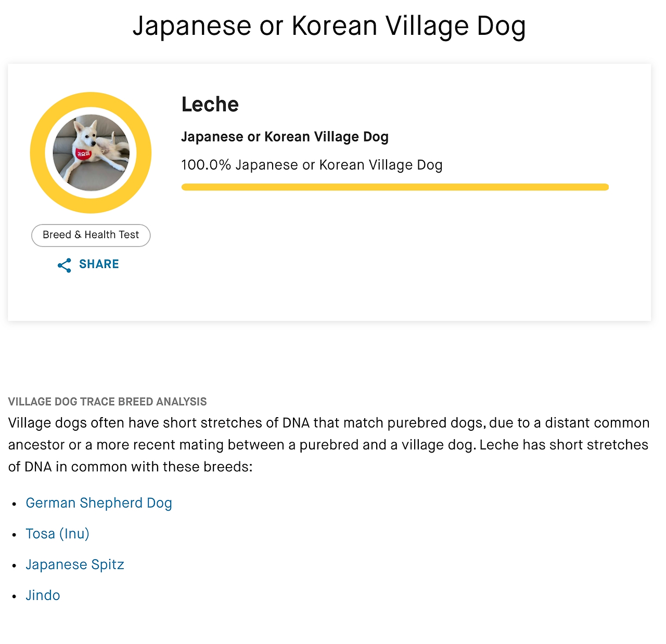The image size is (666, 644).
Task: Click the paragraph describing village dog DNA
Action: [329, 445]
